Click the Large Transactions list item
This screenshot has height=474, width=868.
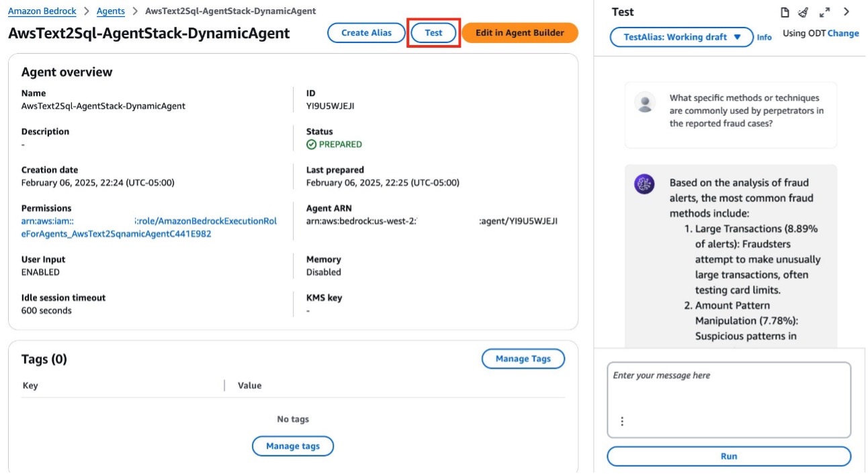click(x=757, y=260)
